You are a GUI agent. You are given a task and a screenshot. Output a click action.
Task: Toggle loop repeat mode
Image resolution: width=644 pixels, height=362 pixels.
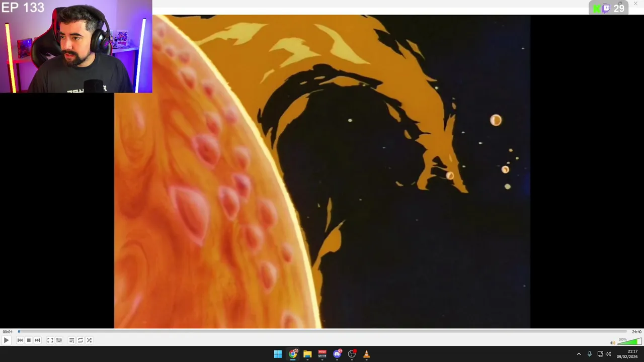pos(80,340)
